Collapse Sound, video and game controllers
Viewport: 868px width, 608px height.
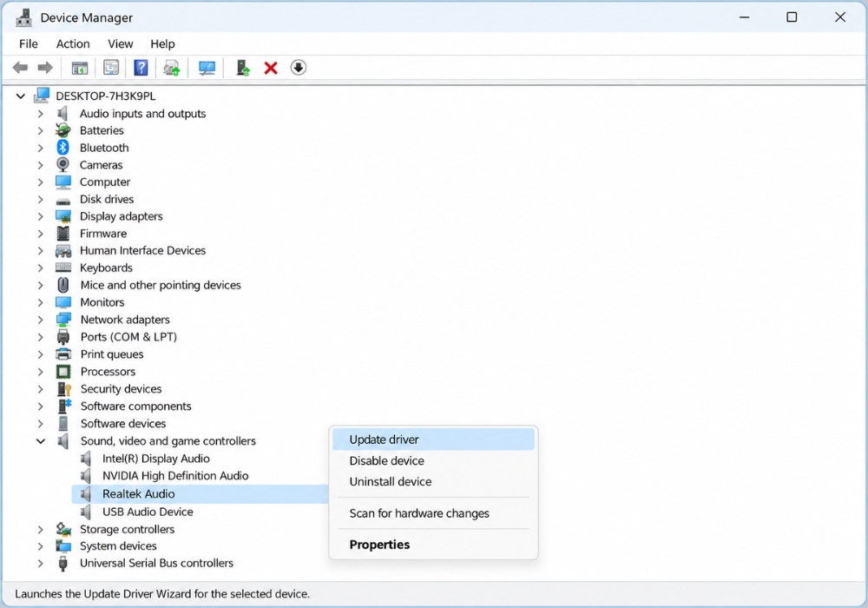click(x=41, y=441)
